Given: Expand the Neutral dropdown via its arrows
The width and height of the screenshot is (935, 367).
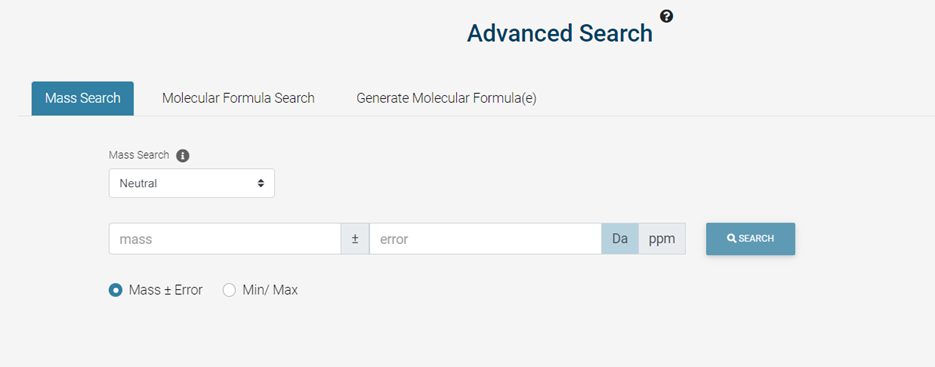Looking at the screenshot, I should [x=261, y=183].
